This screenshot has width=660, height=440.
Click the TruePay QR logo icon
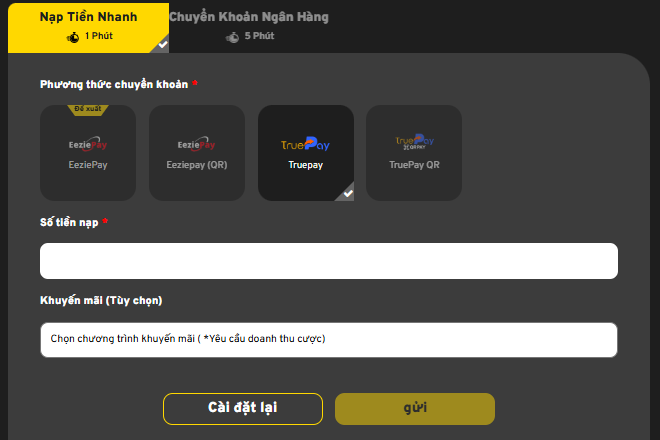click(415, 142)
